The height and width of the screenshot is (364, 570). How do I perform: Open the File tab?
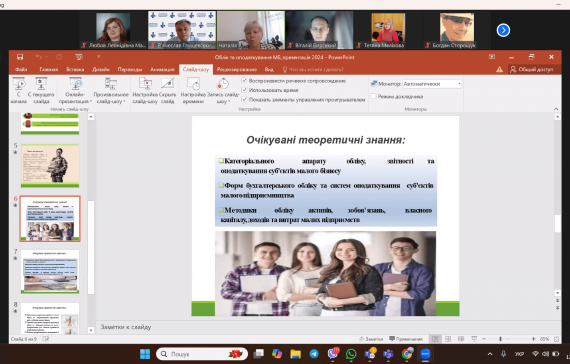[x=21, y=69]
